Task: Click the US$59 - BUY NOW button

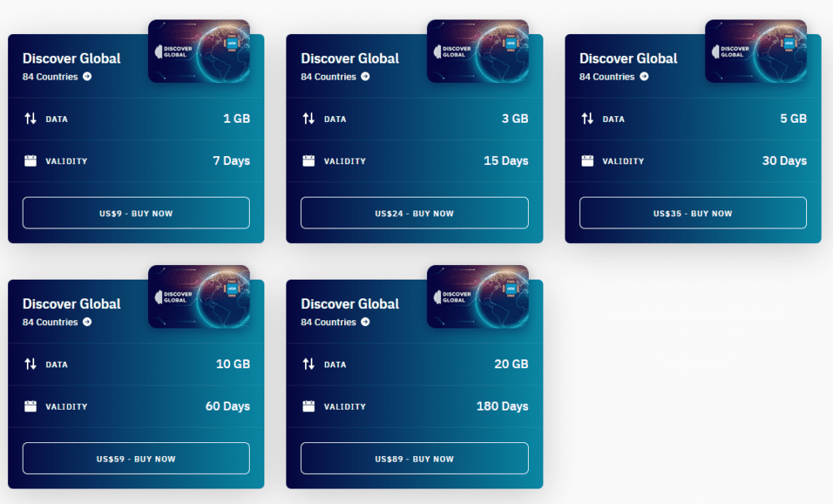Action: (136, 458)
